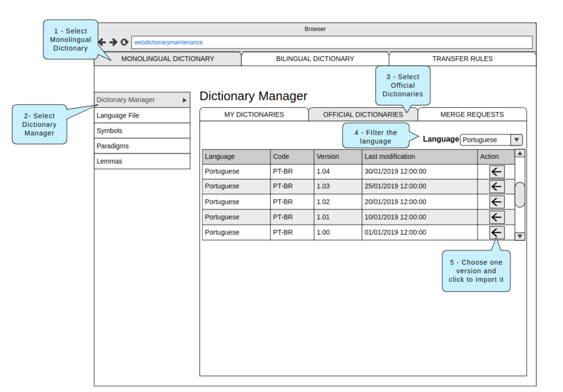The height and width of the screenshot is (392, 563).
Task: Import Portuguese version 1.01 via arrow
Action: click(496, 217)
